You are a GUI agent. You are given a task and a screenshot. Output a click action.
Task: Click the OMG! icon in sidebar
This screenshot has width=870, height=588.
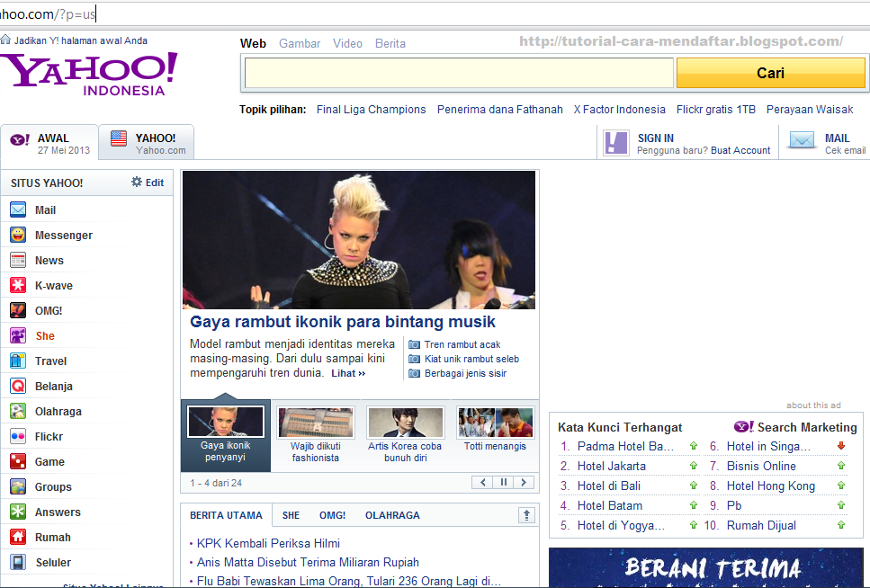tap(18, 310)
